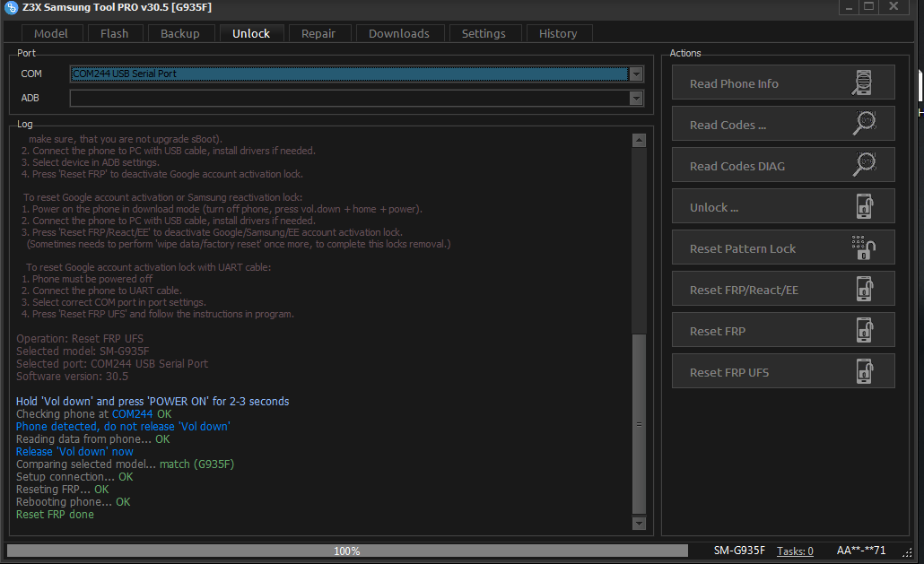Click 'Checking phone at COM244 OK' line

[x=93, y=414]
